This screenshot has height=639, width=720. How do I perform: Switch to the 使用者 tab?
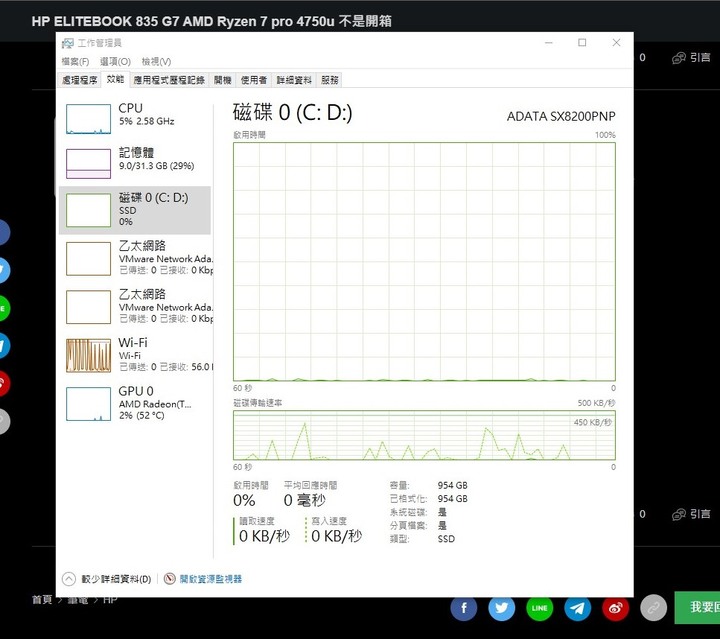(254, 80)
